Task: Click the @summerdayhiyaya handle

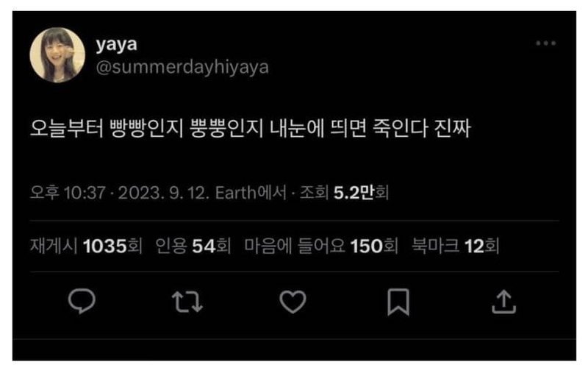Action: 182,67
